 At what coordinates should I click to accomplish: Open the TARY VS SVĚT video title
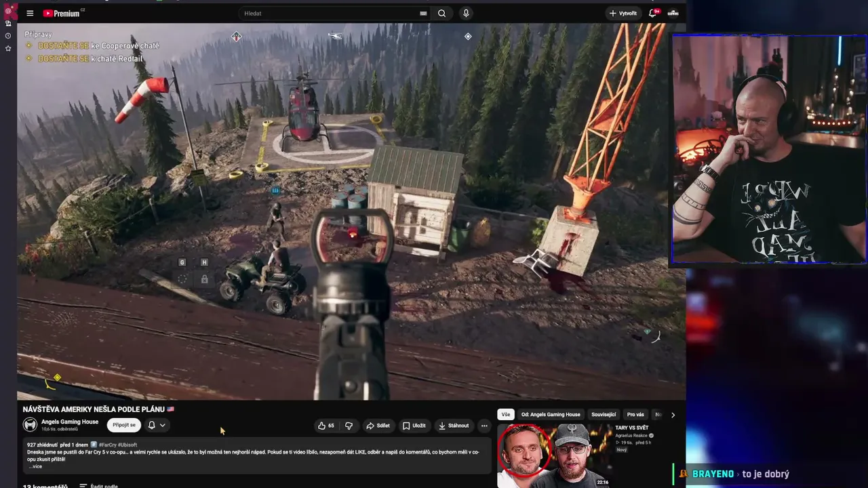632,428
